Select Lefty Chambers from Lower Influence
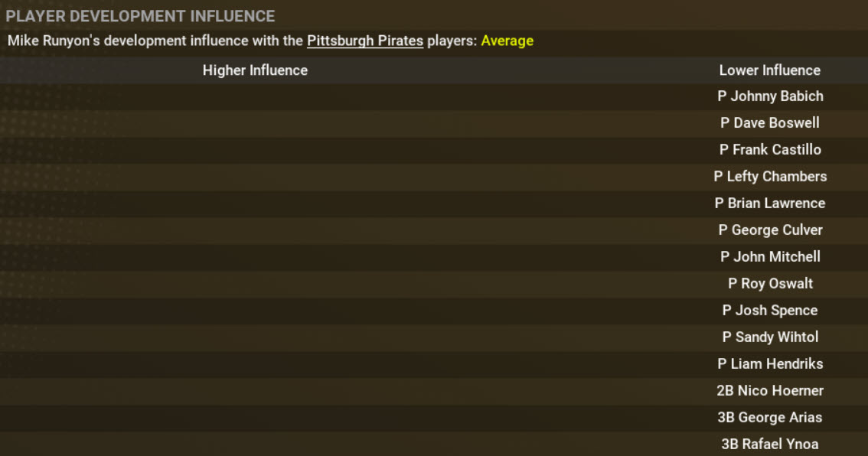 tap(770, 177)
